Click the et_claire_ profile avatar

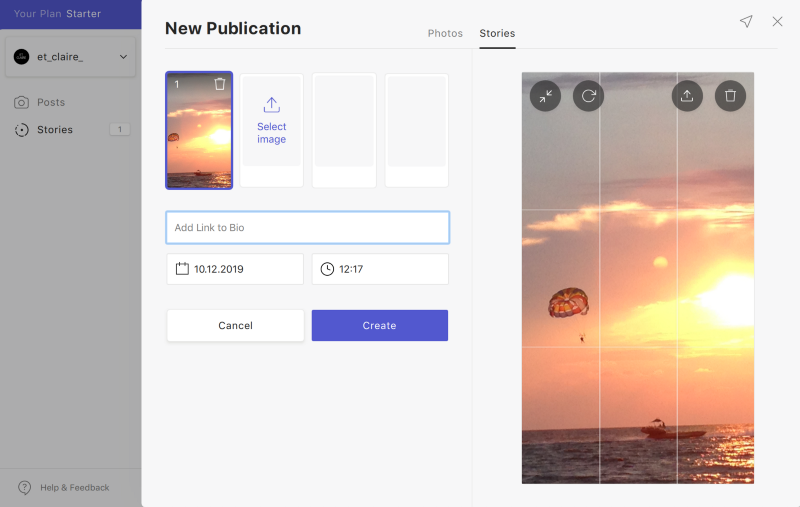point(21,57)
